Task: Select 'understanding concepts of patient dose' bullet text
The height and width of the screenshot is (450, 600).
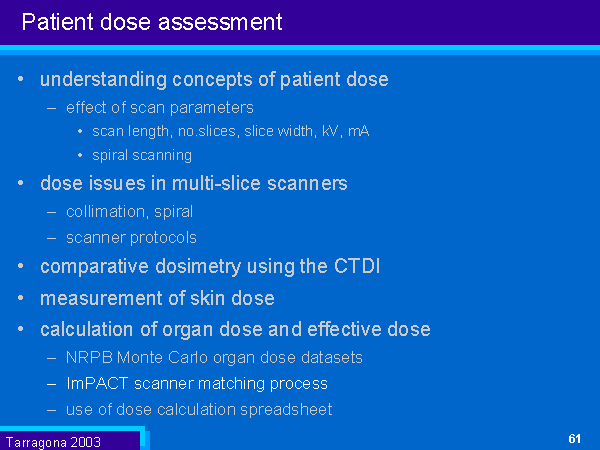Action: pos(214,79)
